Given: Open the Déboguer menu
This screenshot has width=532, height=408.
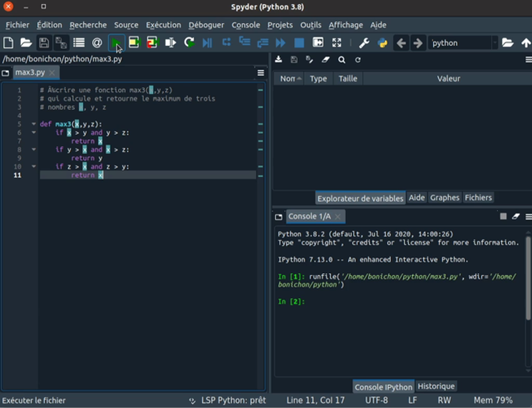Looking at the screenshot, I should [206, 25].
